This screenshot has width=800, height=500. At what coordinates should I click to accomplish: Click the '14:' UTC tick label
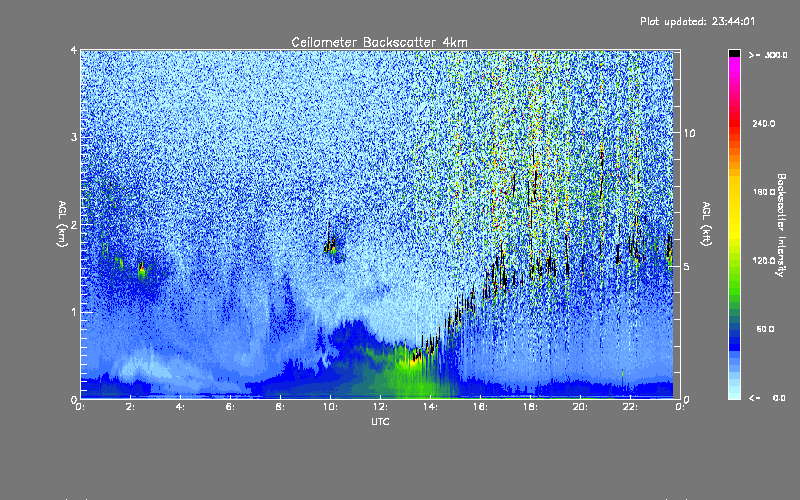tap(430, 407)
